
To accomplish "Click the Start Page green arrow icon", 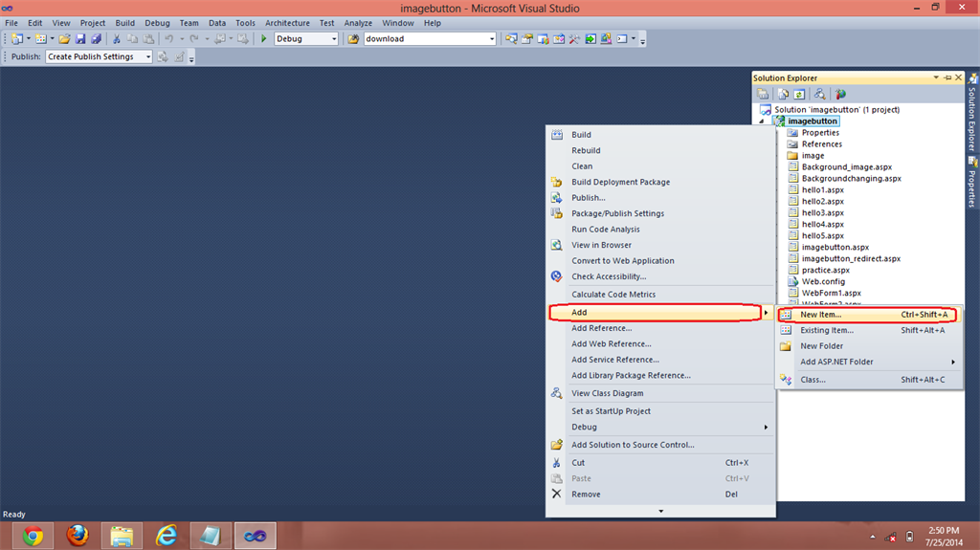I will pyautogui.click(x=590, y=39).
